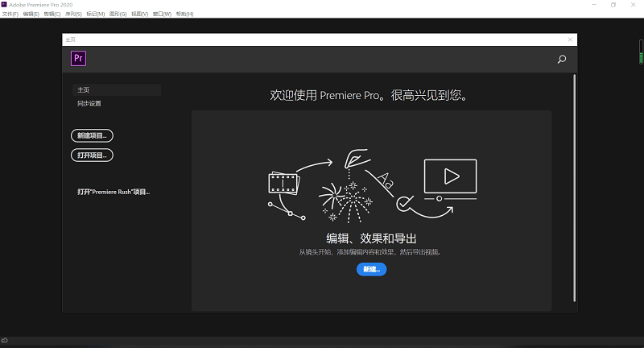
Task: Open the 剪辑(C) menu
Action: [x=52, y=14]
